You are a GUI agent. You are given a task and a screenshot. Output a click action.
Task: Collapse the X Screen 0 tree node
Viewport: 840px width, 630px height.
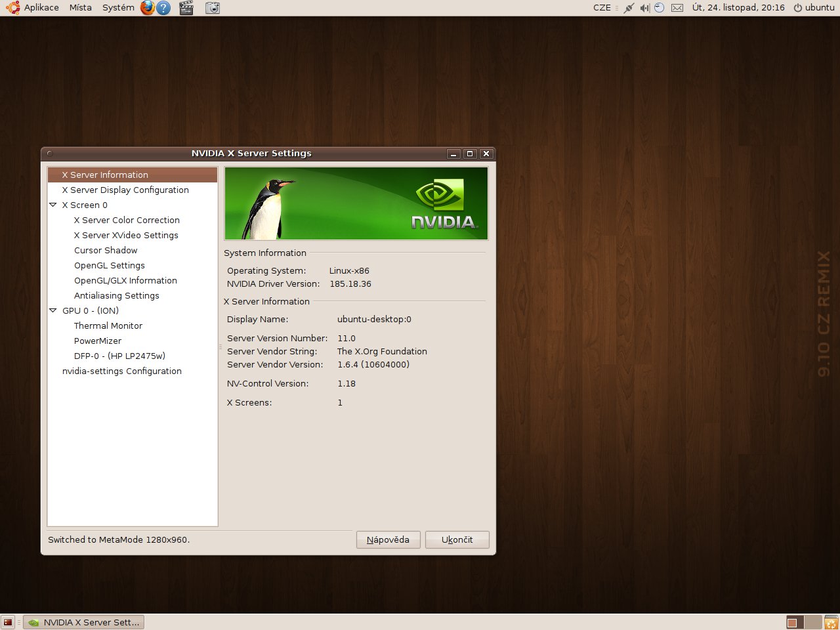(53, 205)
